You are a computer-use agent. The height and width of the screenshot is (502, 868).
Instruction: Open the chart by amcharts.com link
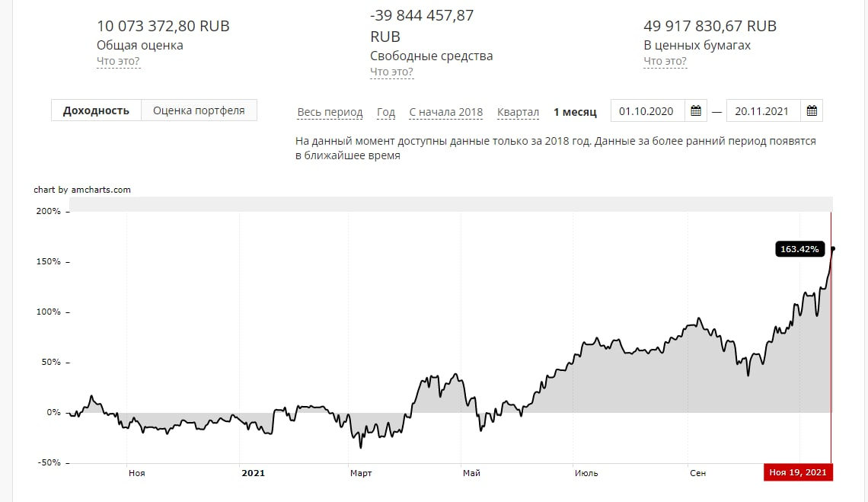[82, 190]
